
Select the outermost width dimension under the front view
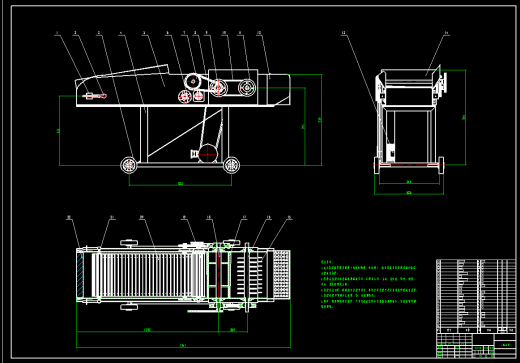point(409,193)
